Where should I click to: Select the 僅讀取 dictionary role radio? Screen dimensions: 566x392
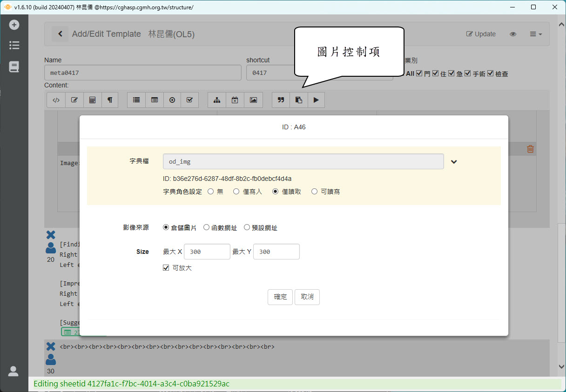click(x=276, y=191)
